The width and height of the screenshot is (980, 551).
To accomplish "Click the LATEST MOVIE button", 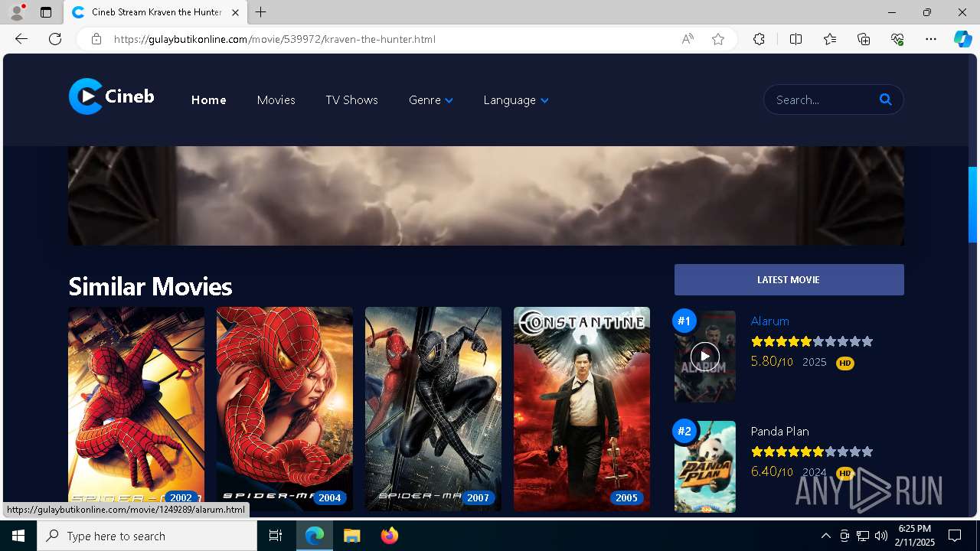I will [x=789, y=279].
